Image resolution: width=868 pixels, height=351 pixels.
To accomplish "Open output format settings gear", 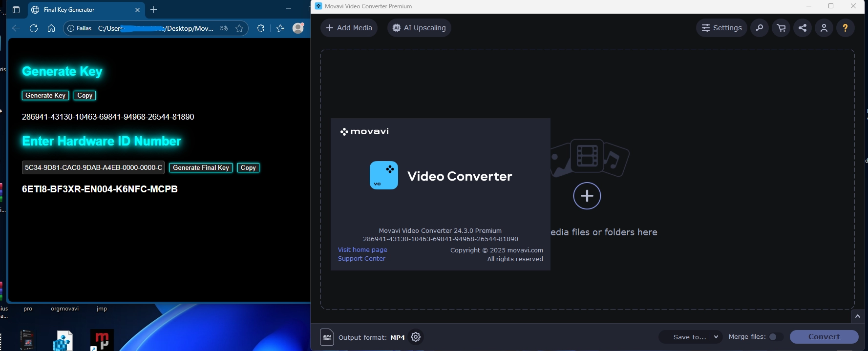I will 416,337.
